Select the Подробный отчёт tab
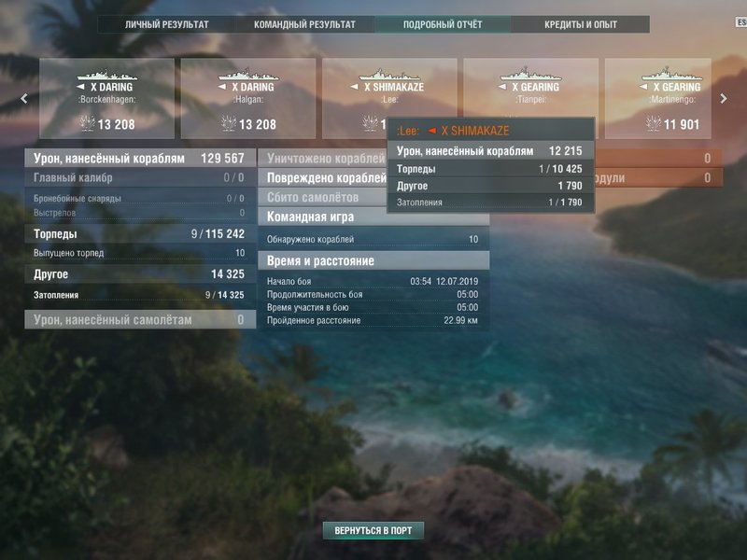Viewport: 747px width, 560px height. tap(443, 24)
